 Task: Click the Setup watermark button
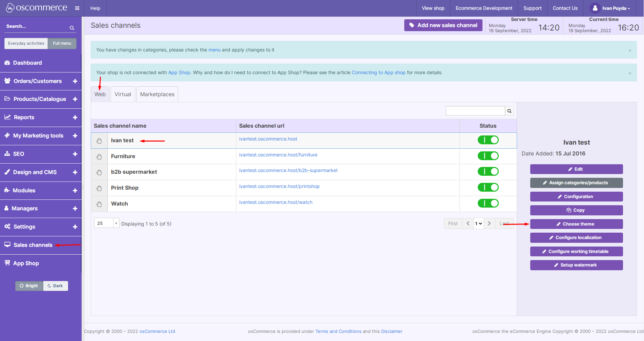pyautogui.click(x=577, y=265)
